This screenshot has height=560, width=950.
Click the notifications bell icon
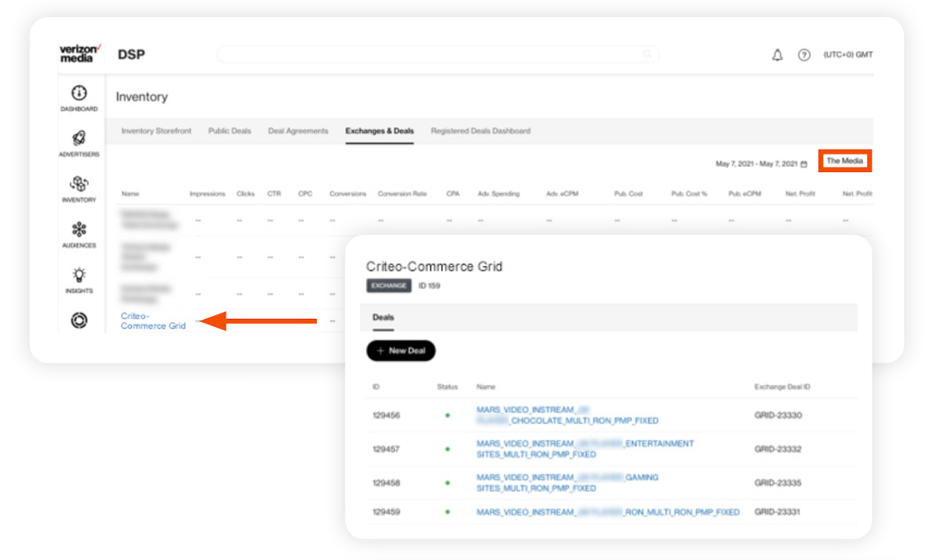[778, 55]
